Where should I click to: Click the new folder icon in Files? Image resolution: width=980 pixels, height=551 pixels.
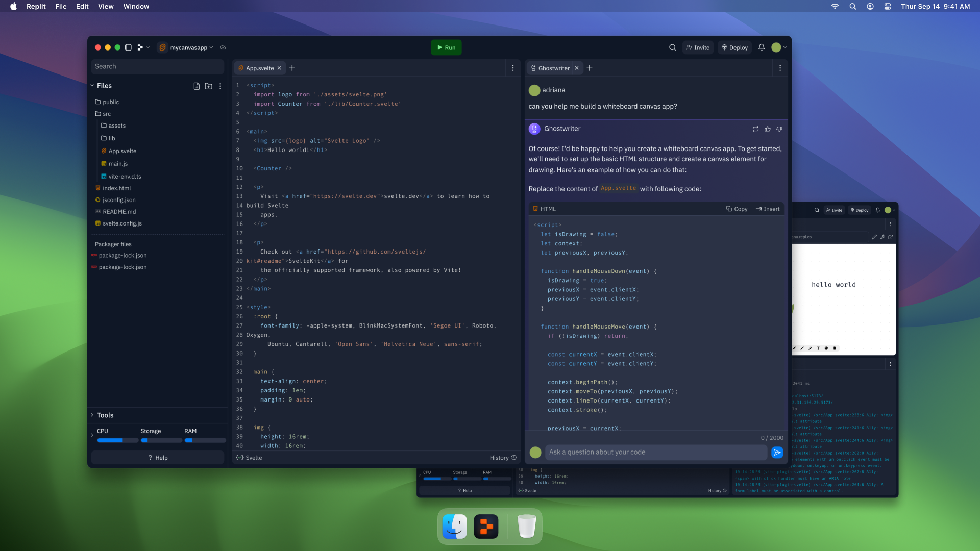208,86
